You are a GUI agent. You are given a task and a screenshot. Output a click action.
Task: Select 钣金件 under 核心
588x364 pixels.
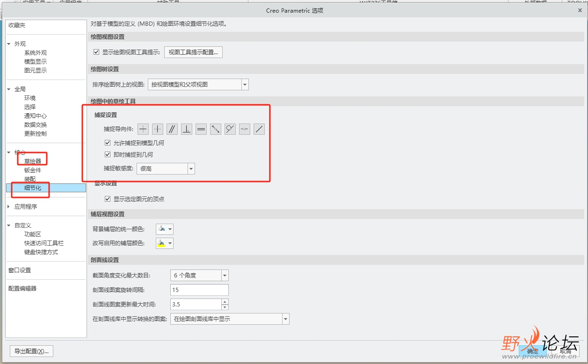[33, 170]
